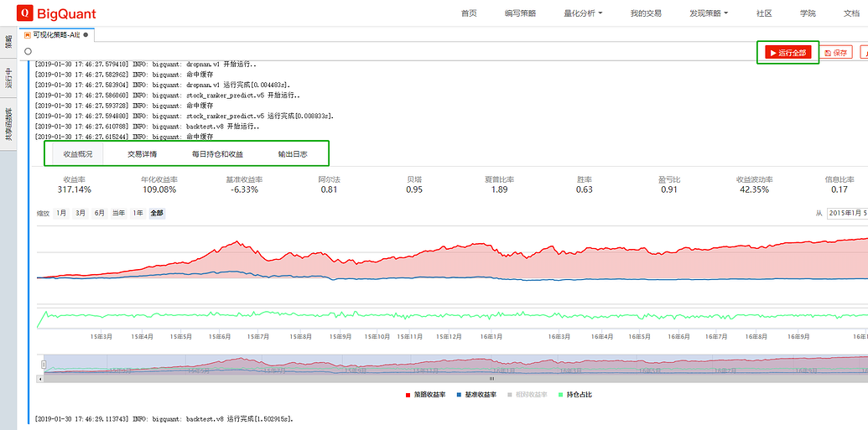The image size is (868, 430).
Task: Click the start date field 2015年1月5
Action: click(x=847, y=213)
